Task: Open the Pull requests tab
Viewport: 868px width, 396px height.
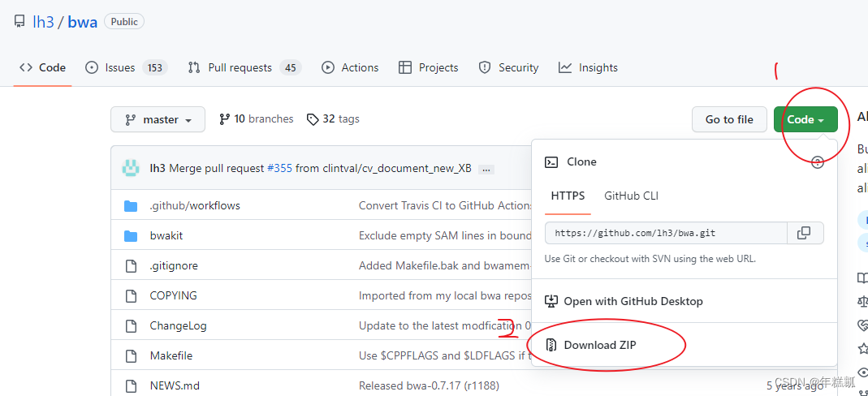Action: click(244, 67)
